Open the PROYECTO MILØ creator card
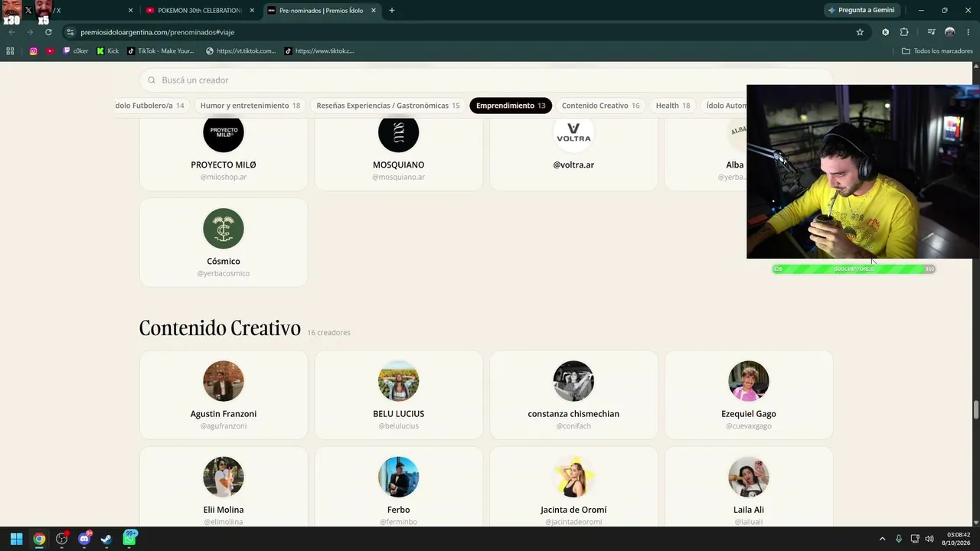Image resolution: width=980 pixels, height=551 pixels. coord(224,153)
